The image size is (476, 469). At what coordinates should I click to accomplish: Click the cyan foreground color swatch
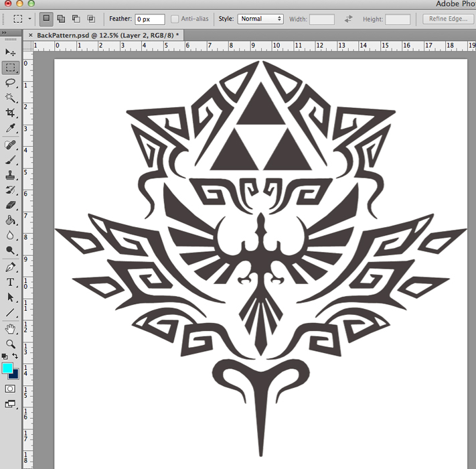pos(7,368)
